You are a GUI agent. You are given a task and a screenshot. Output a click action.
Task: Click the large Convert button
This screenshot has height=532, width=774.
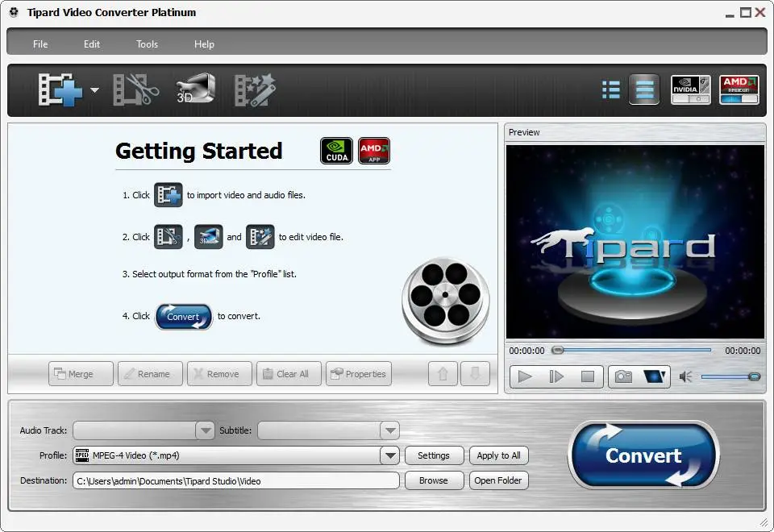(x=643, y=455)
